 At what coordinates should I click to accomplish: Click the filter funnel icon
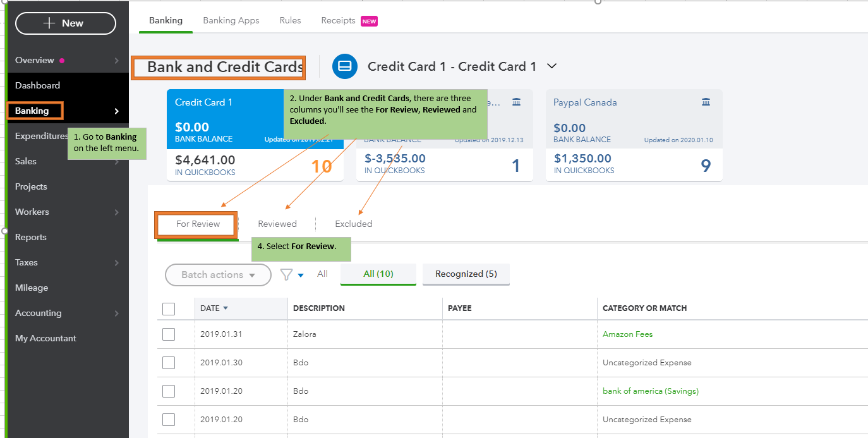[287, 274]
